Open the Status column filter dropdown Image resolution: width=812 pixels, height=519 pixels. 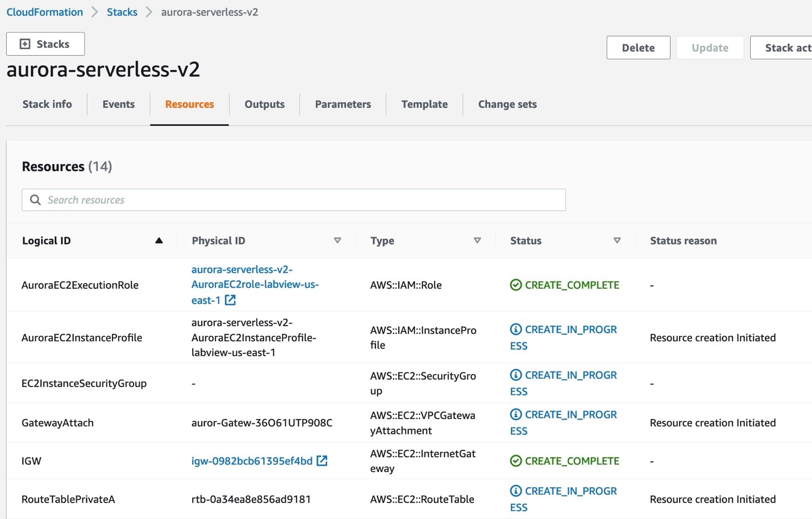(x=618, y=240)
